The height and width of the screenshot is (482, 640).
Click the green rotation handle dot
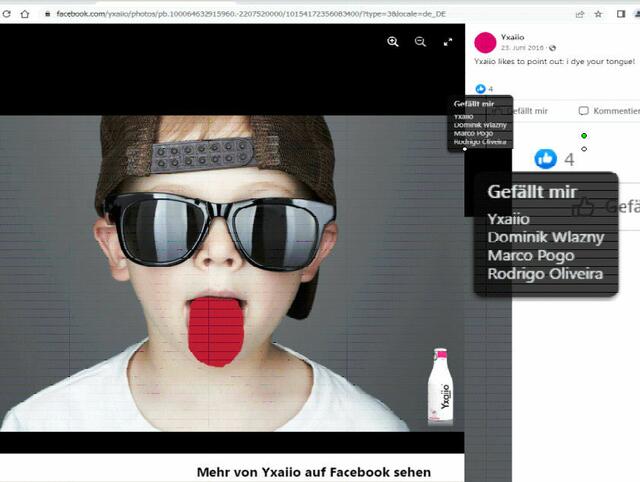click(584, 135)
